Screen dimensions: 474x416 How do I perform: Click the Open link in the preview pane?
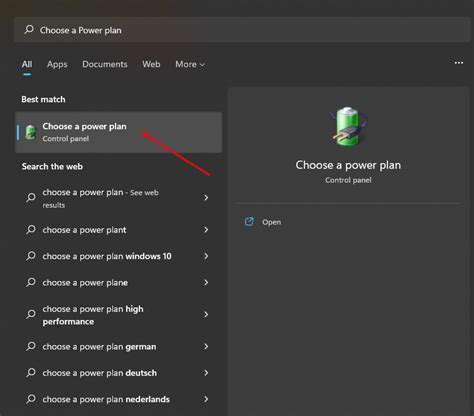271,222
